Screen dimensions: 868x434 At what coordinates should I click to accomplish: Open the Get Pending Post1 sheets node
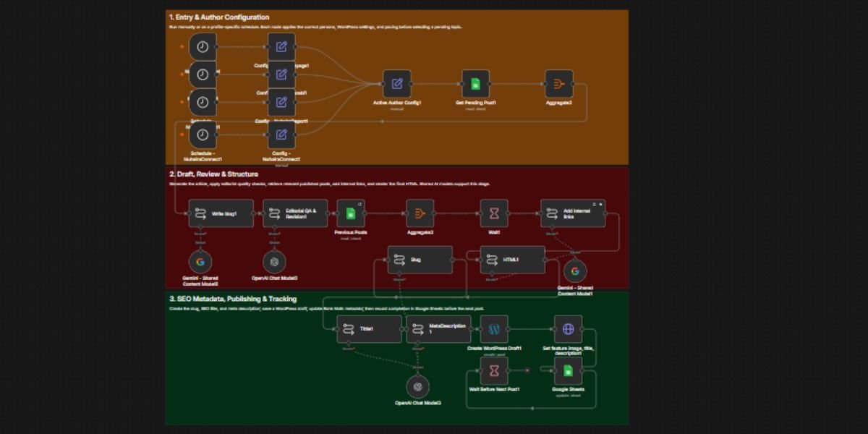476,84
